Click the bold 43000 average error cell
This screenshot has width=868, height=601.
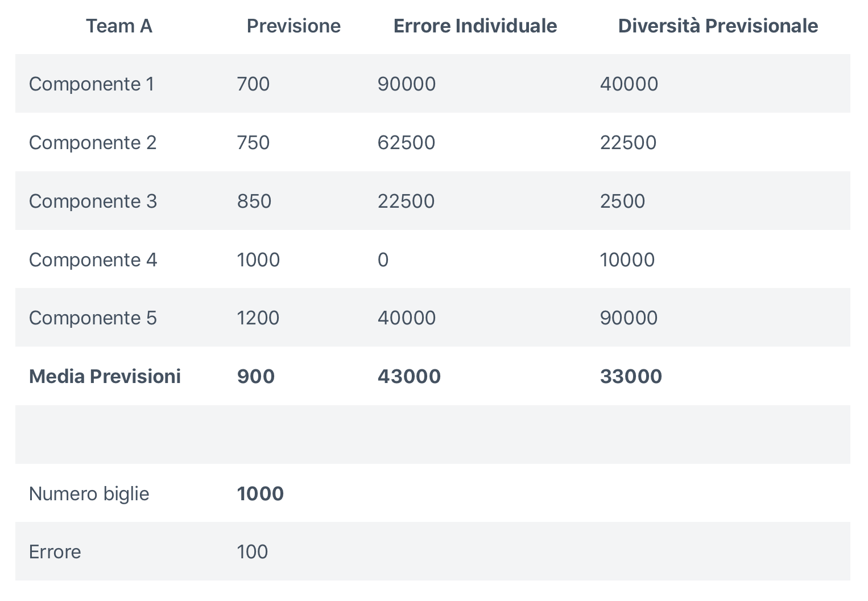(x=409, y=377)
